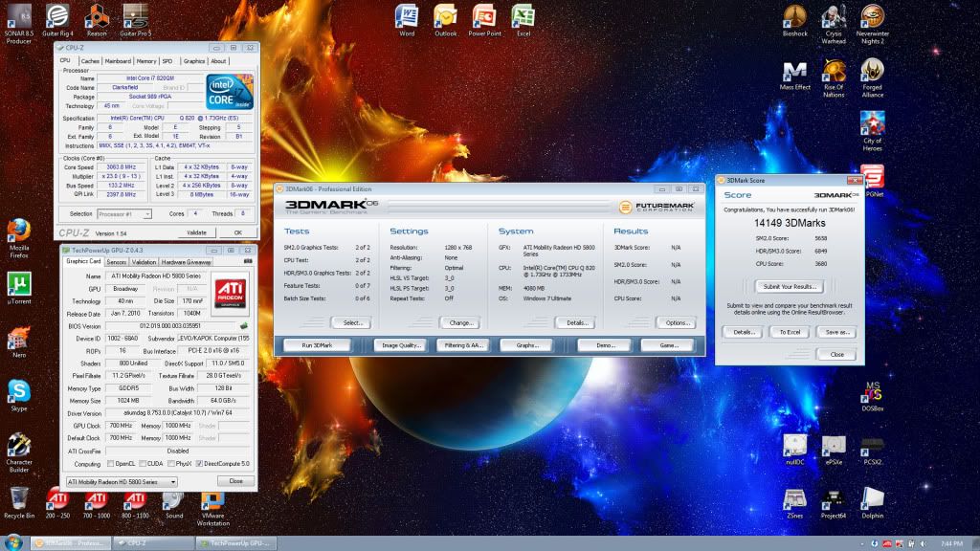Open Mass Effect desktop shortcut
Image resolution: width=980 pixels, height=551 pixels.
[795, 75]
